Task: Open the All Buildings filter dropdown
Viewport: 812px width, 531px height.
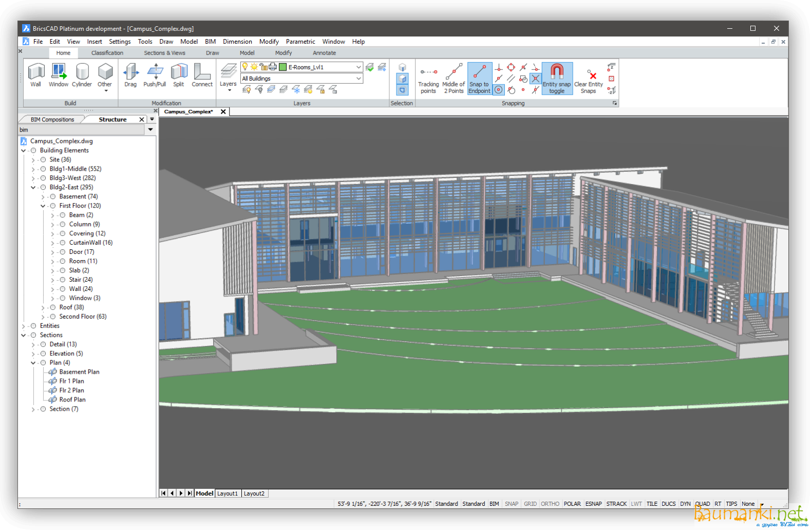Action: (x=358, y=79)
